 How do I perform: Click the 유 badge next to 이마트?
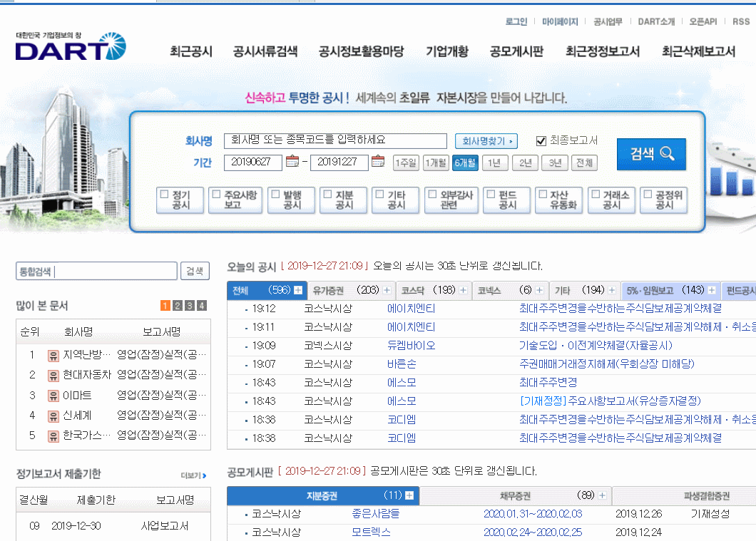[53, 396]
